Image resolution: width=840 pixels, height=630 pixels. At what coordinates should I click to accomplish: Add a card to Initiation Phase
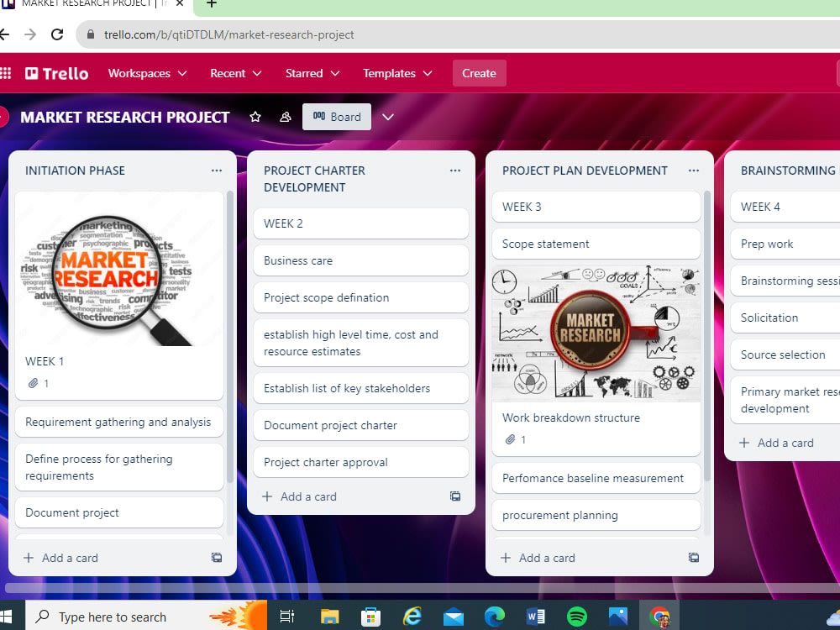(x=61, y=558)
